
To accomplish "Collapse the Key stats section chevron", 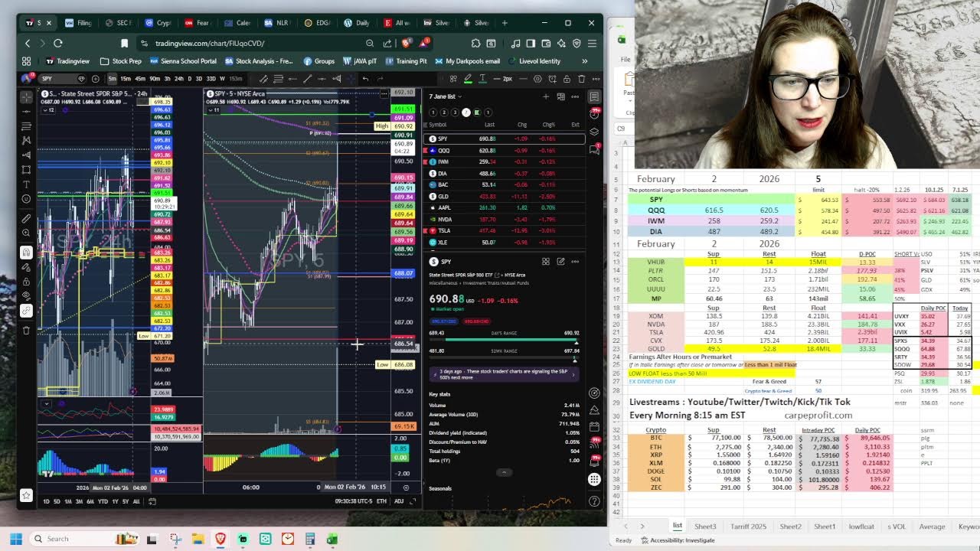I will (x=503, y=472).
